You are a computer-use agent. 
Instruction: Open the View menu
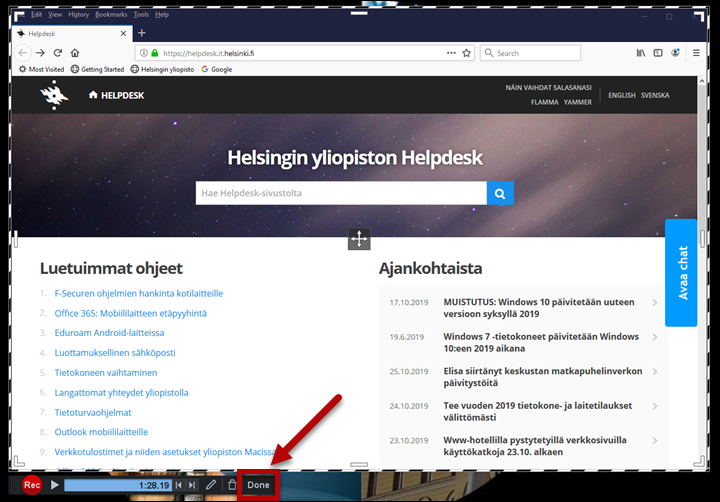pos(55,15)
